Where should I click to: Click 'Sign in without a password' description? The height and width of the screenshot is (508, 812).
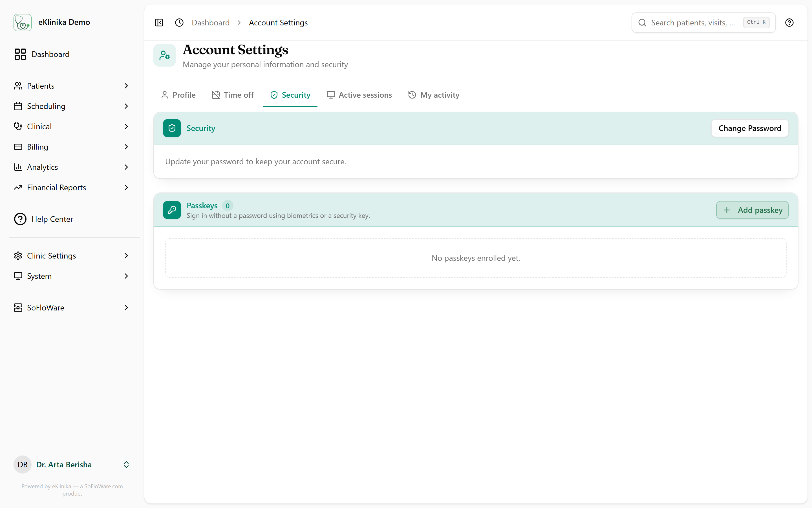coord(278,216)
